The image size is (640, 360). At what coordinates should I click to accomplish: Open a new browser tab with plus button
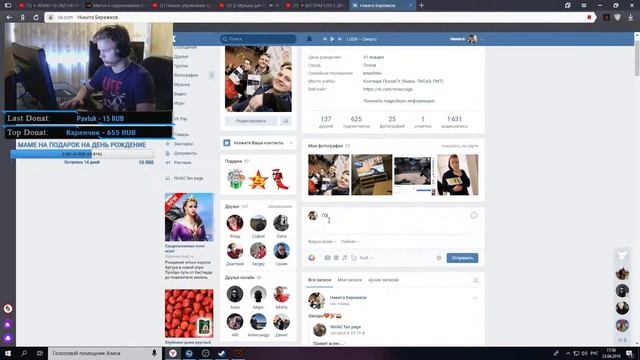(x=422, y=5)
